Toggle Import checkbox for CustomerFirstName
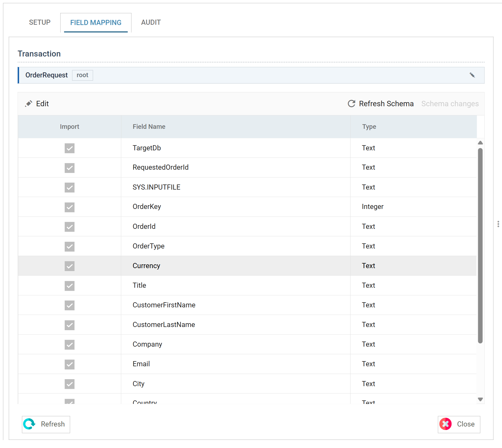This screenshot has height=448, width=502. tap(70, 305)
